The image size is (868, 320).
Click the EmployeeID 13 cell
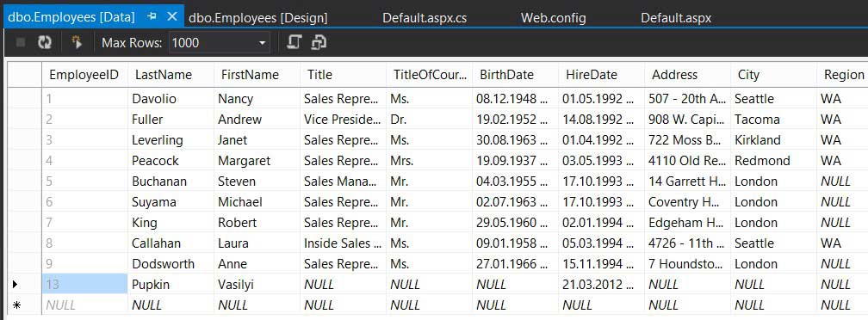pyautogui.click(x=84, y=285)
